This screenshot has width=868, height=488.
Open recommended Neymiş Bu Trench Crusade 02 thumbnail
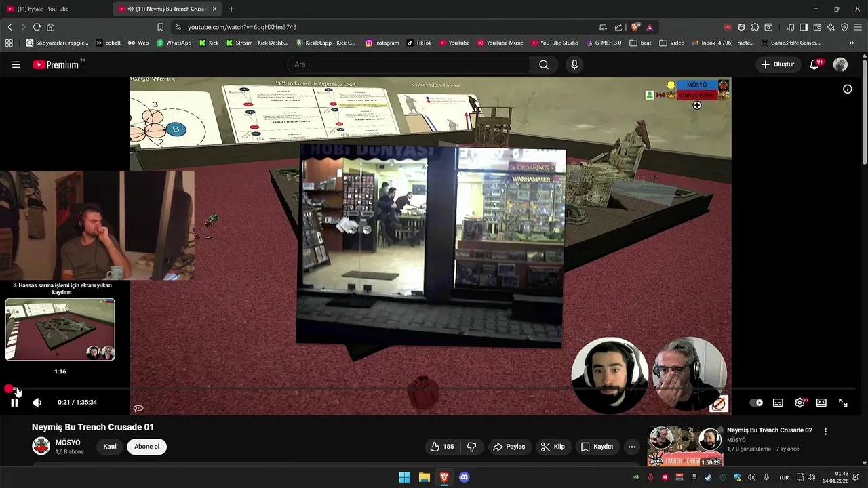pos(685,446)
